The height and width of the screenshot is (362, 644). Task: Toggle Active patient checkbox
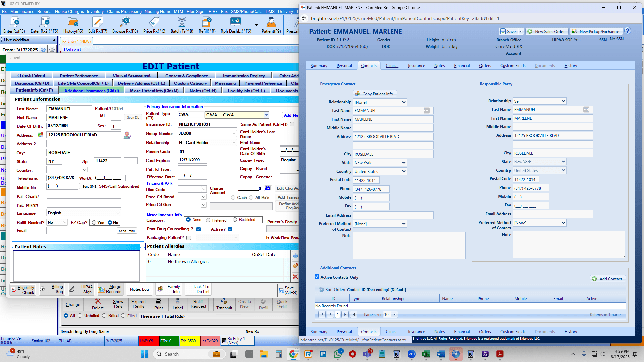pos(230,229)
